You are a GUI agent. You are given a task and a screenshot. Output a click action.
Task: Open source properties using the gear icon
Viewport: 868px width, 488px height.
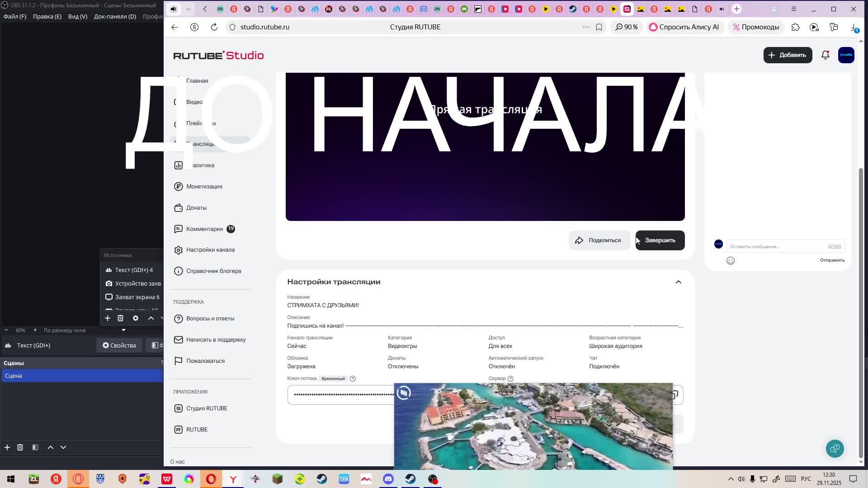(136, 319)
